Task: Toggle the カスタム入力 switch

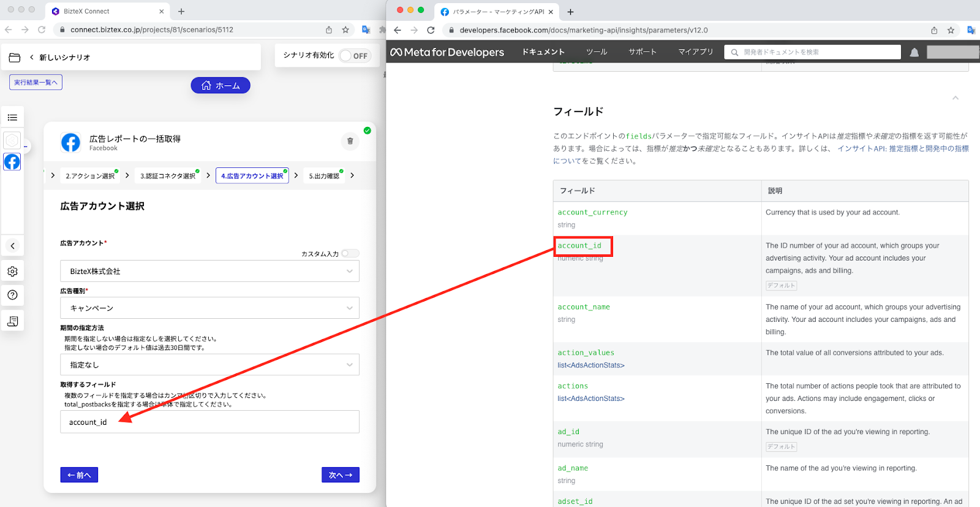Action: 350,253
